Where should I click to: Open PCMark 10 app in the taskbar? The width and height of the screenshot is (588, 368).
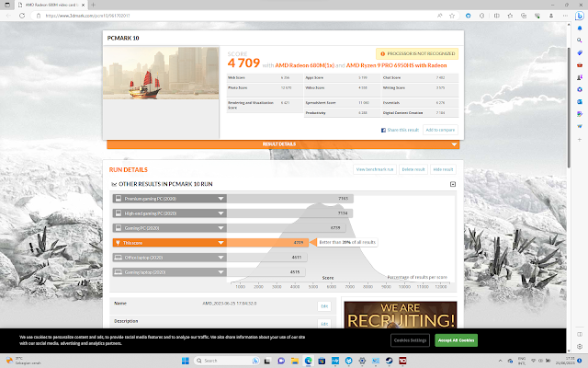(x=402, y=361)
